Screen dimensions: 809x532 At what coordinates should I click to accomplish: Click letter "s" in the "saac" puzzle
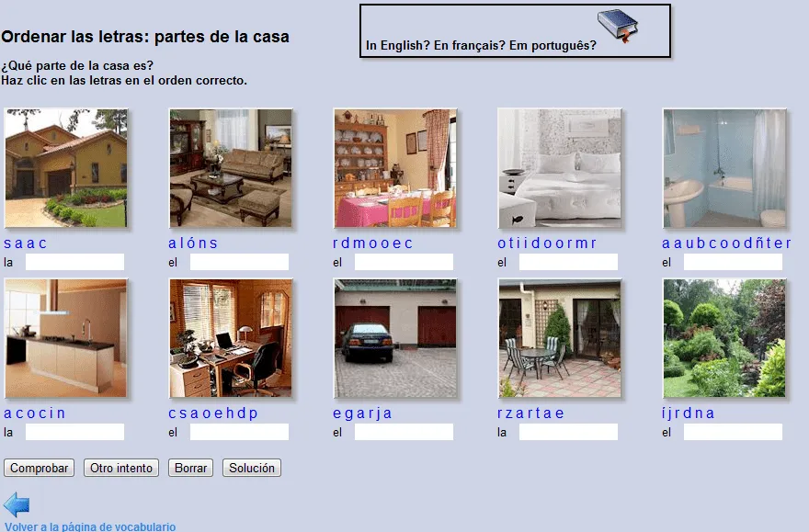[7, 243]
